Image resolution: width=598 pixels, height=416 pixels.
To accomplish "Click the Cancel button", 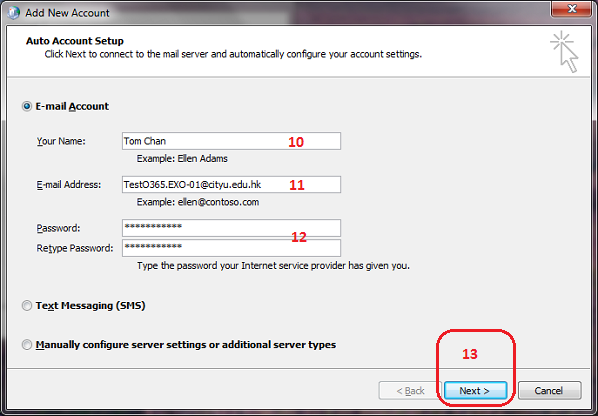I will coord(549,390).
